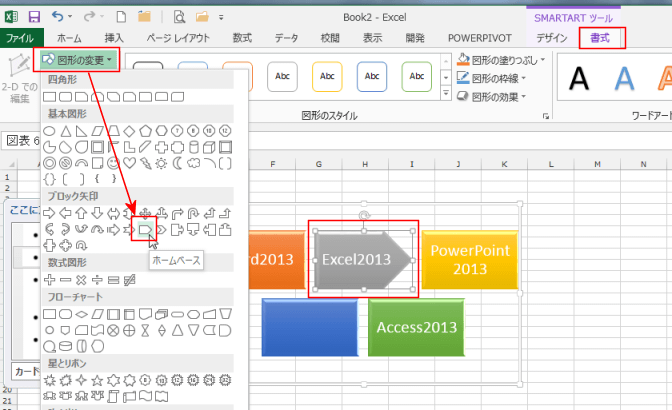Choose the crescent moon shape
The width and height of the screenshot is (672, 410).
tap(177, 163)
